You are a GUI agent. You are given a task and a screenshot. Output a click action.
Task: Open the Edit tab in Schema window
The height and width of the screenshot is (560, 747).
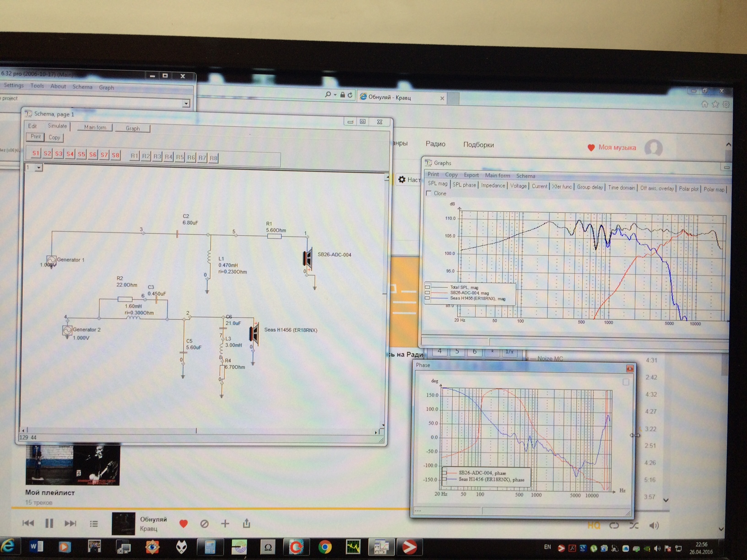pos(32,126)
